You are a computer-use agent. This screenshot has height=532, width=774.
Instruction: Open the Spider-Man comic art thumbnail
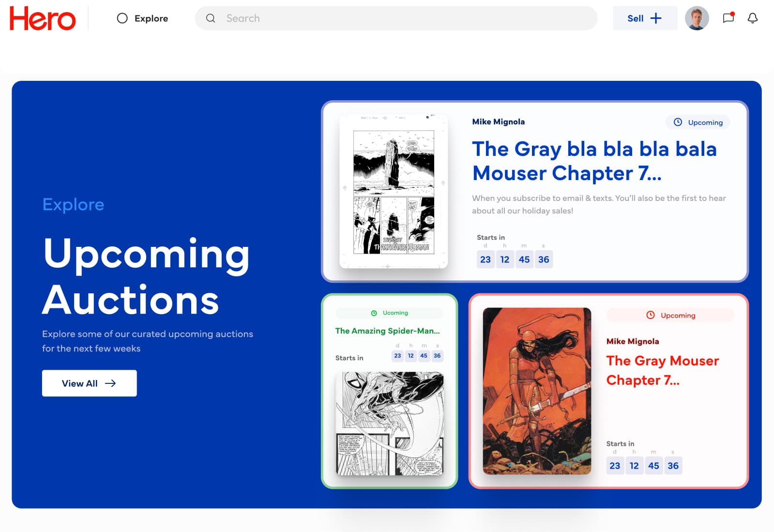390,424
